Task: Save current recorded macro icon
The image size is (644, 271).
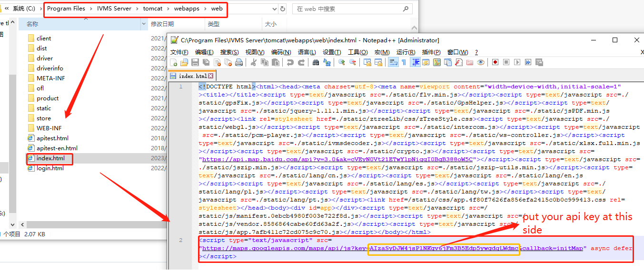Action: [539, 62]
